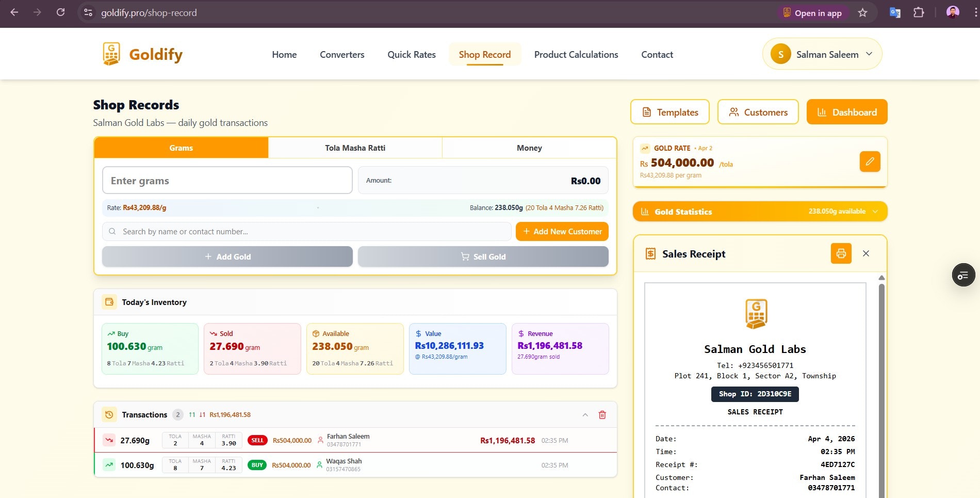Click the Sales Receipt dollar icon
The width and height of the screenshot is (980, 498).
coord(650,253)
